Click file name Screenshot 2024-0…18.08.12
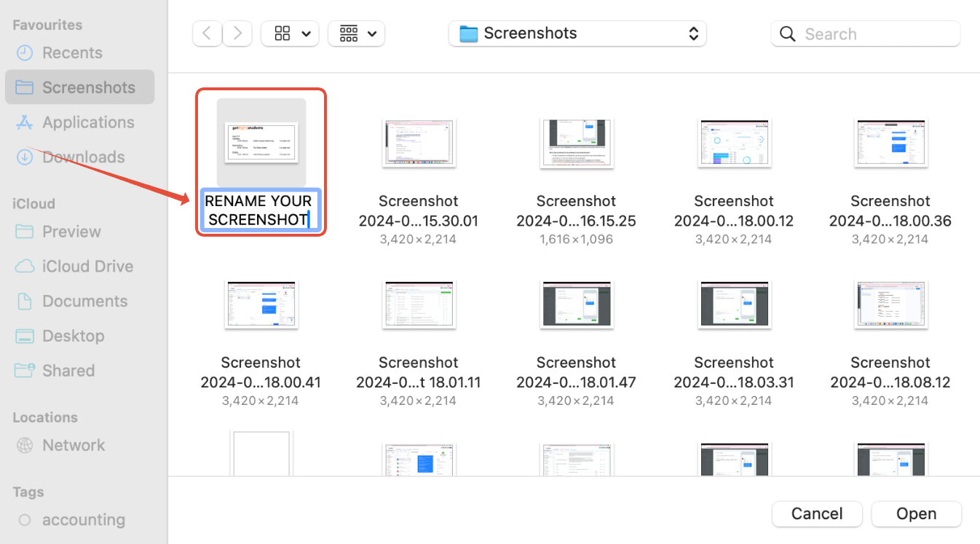 click(890, 372)
